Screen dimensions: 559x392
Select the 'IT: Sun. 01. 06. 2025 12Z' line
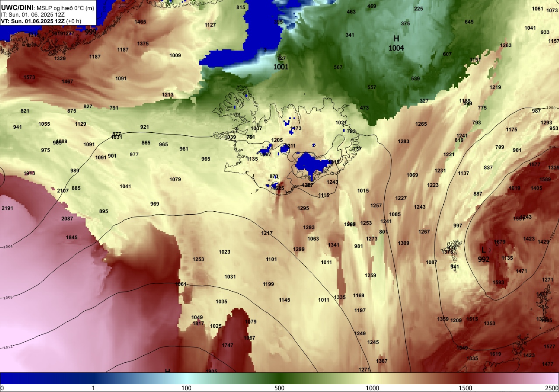tap(32, 14)
